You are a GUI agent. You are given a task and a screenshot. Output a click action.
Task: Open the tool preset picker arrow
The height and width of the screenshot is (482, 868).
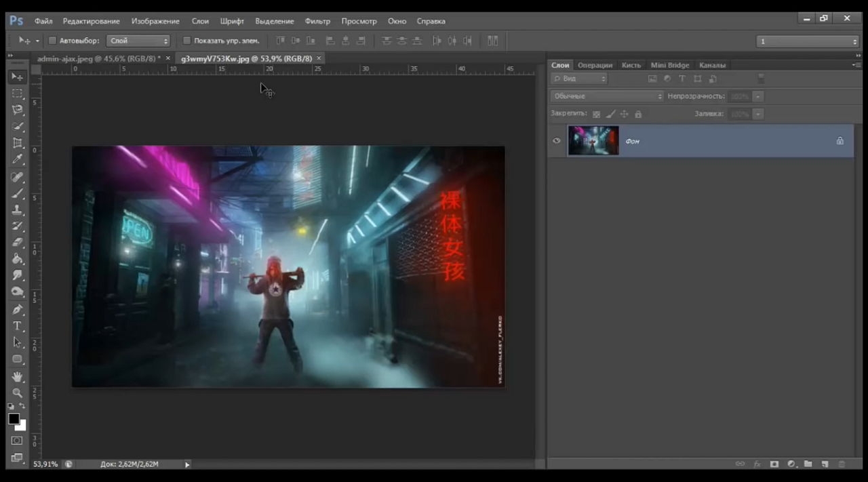(37, 41)
